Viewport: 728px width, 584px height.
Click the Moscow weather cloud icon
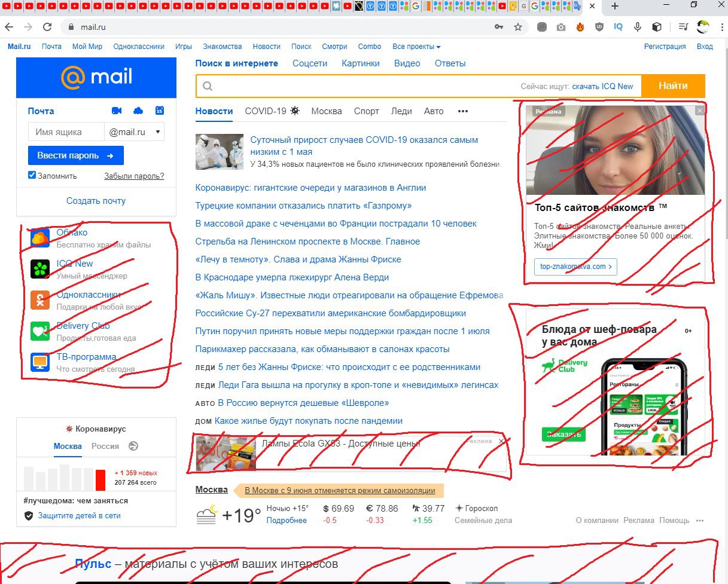point(206,515)
